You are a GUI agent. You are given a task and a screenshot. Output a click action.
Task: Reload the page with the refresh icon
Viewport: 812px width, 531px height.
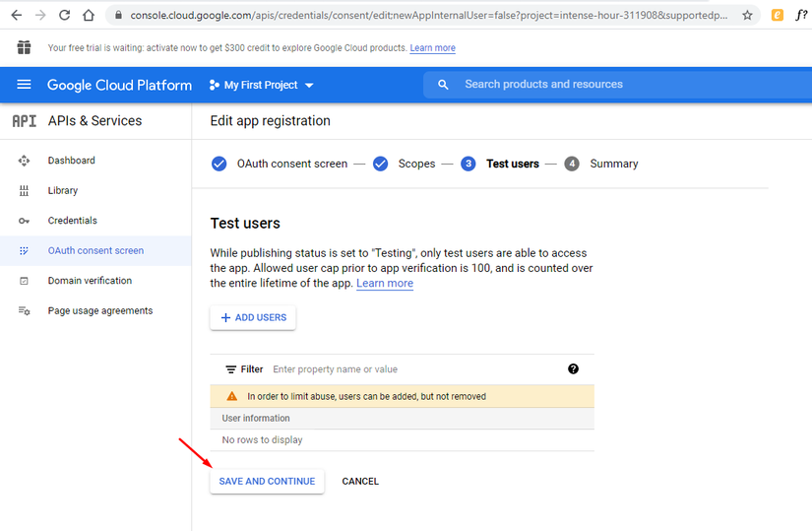tap(64, 15)
